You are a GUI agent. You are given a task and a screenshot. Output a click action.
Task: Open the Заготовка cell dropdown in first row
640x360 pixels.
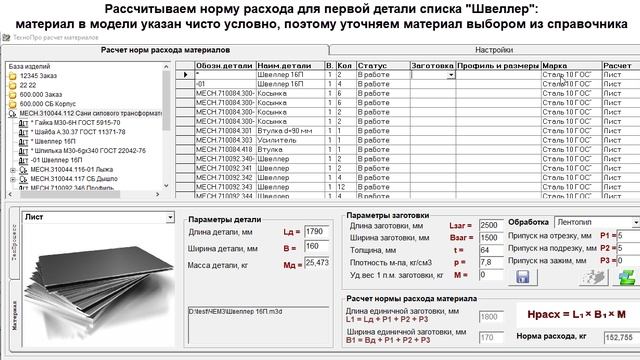(451, 75)
